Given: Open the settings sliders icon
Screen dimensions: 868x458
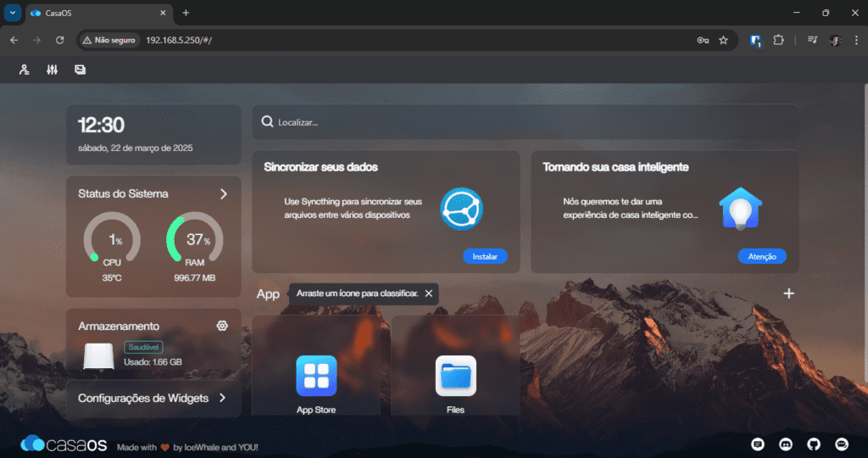Looking at the screenshot, I should (x=52, y=70).
